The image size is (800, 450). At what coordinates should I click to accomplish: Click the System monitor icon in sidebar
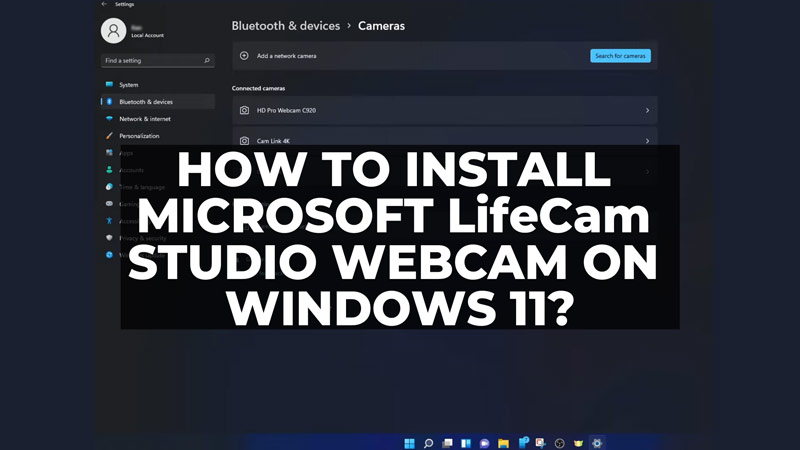pyautogui.click(x=109, y=84)
